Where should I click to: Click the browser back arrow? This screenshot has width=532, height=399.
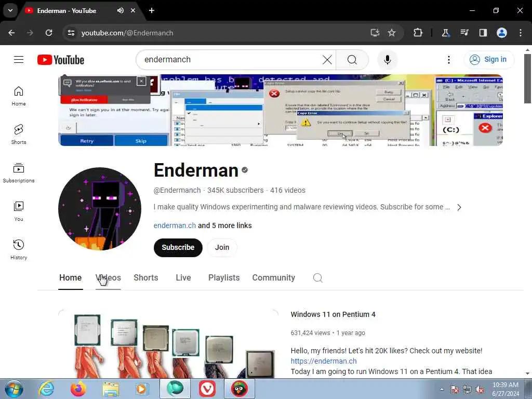click(11, 33)
